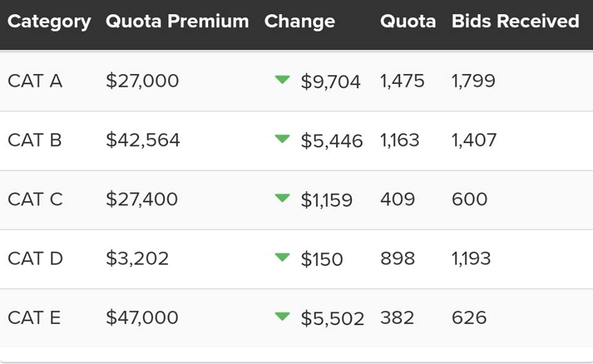Click green down arrow in CAT D row
Image resolution: width=593 pixels, height=364 pixels.
point(282,257)
